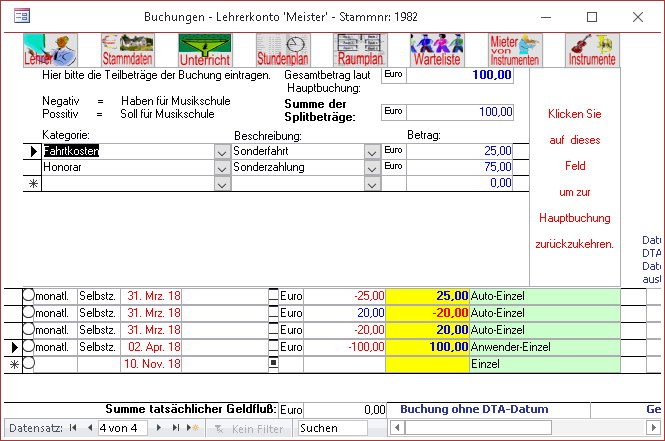Expand Kategorie dropdown for Fahrtkosten
Viewport: 665px width, 441px height.
(x=222, y=151)
